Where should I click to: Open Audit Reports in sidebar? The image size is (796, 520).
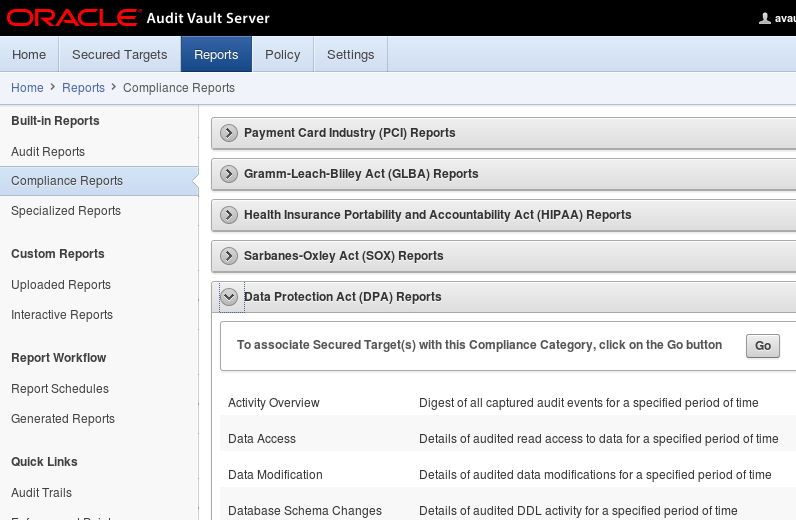(48, 152)
